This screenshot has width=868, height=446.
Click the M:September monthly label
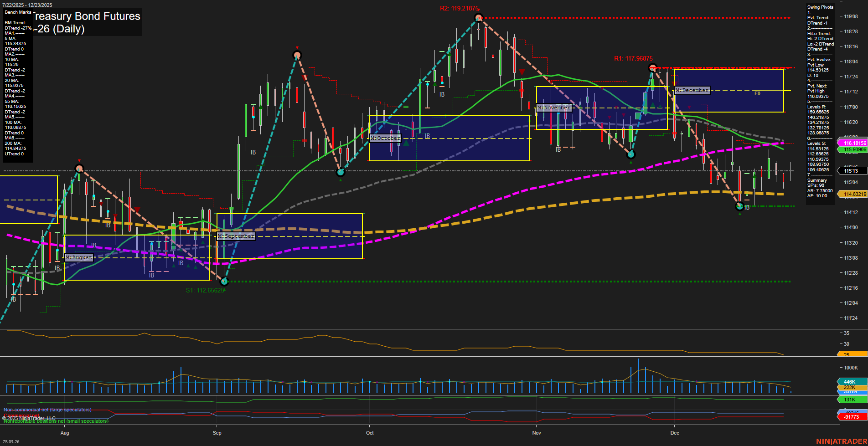tap(236, 236)
